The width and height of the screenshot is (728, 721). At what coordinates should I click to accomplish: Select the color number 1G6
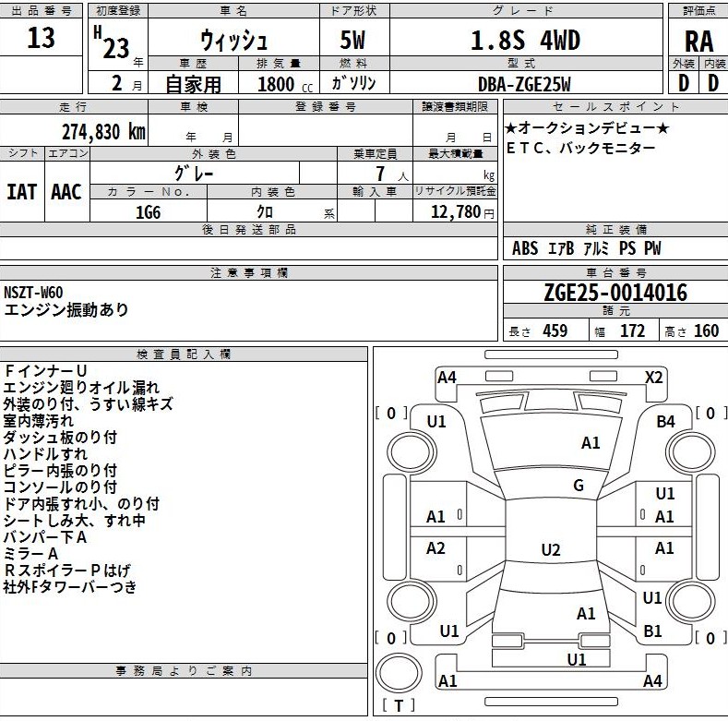[x=149, y=212]
